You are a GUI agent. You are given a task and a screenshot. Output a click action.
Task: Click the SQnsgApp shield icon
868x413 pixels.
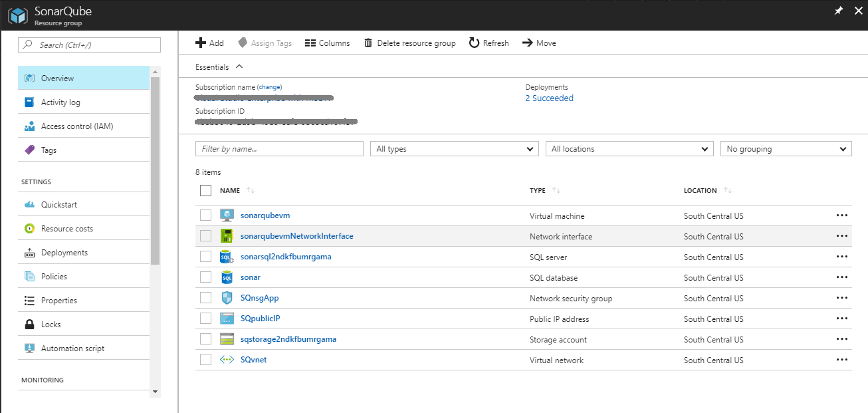click(227, 298)
